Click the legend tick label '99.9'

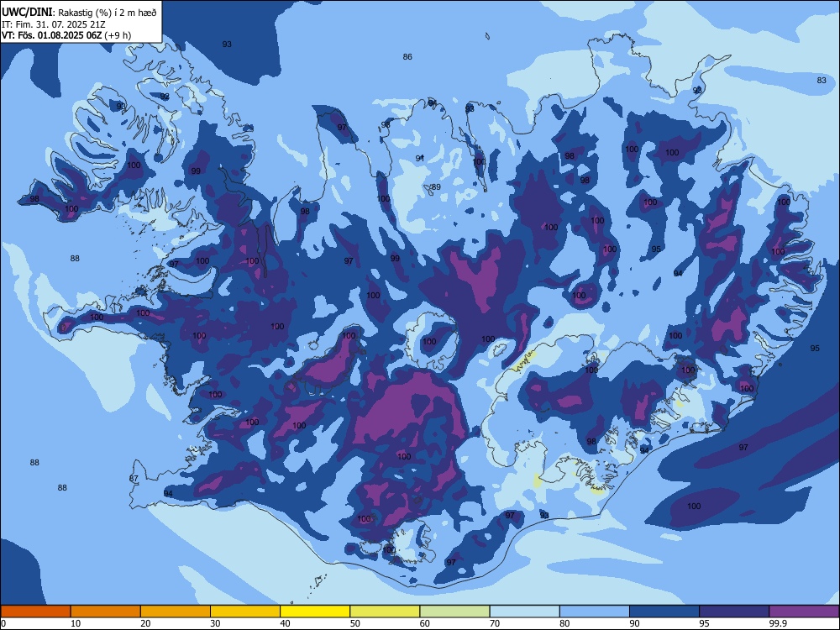(778, 623)
